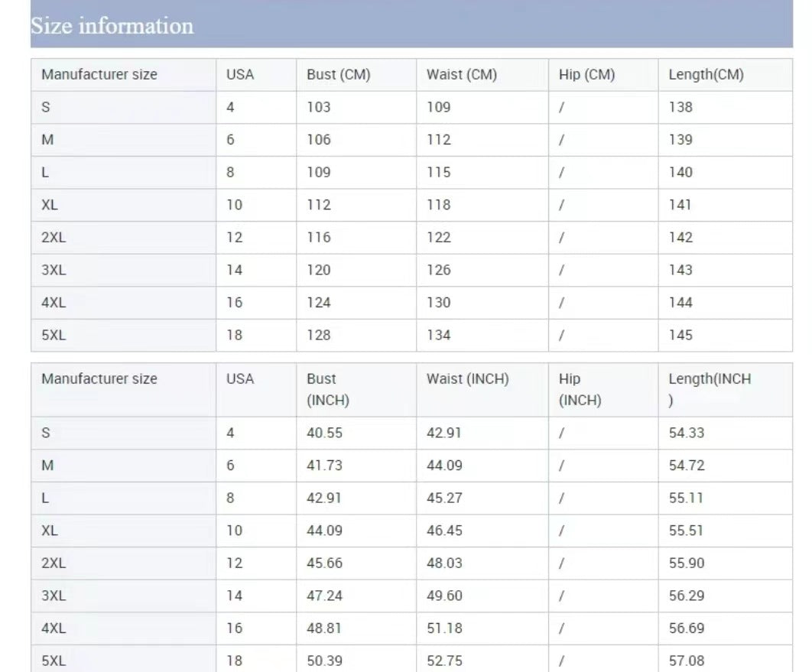Click the 139 length cell for size M
The height and width of the screenshot is (672, 812).
click(x=680, y=140)
